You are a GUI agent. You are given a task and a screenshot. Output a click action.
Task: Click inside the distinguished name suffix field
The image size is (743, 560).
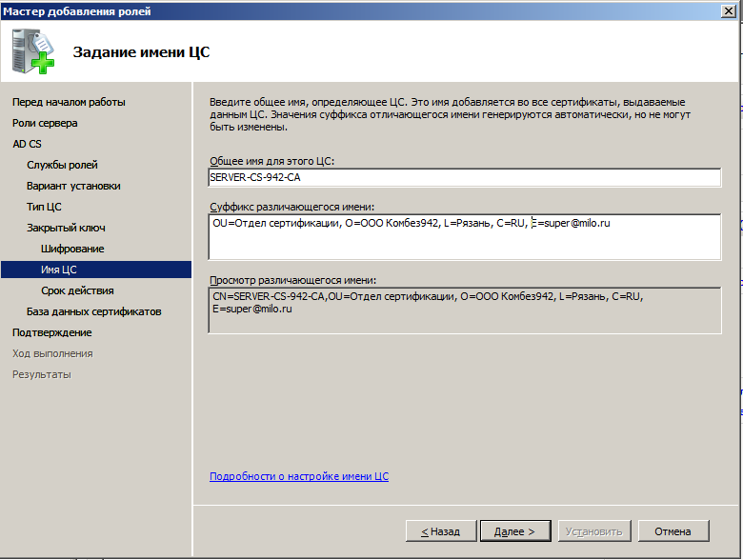click(x=465, y=236)
